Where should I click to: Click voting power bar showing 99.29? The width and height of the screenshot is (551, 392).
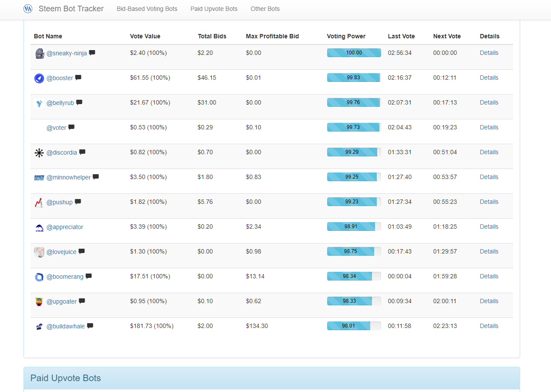tap(354, 152)
